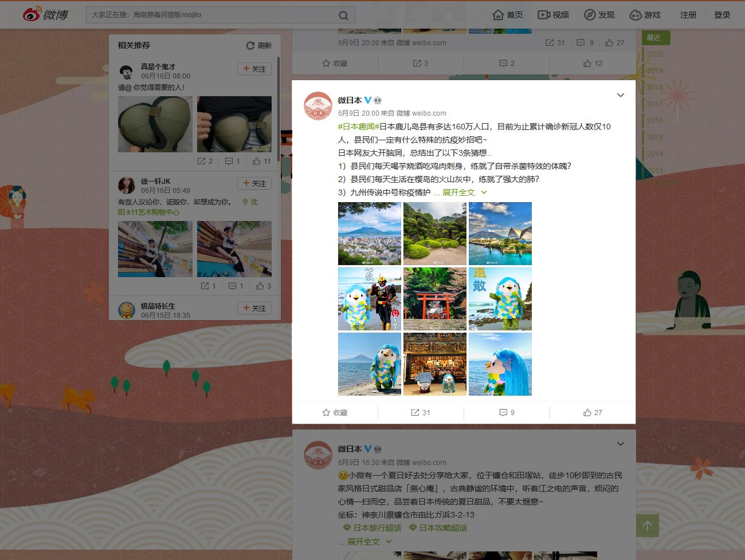Open 真是个鬼才 profile avatar
The height and width of the screenshot is (560, 745).
coord(126,72)
